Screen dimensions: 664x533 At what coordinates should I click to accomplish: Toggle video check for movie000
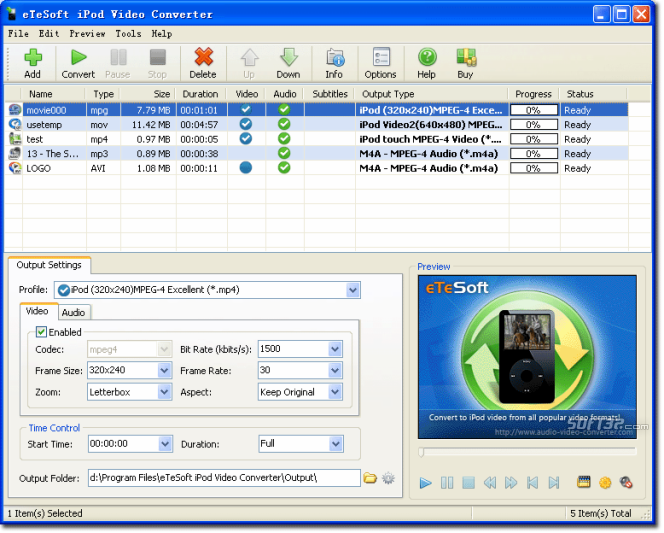[246, 110]
